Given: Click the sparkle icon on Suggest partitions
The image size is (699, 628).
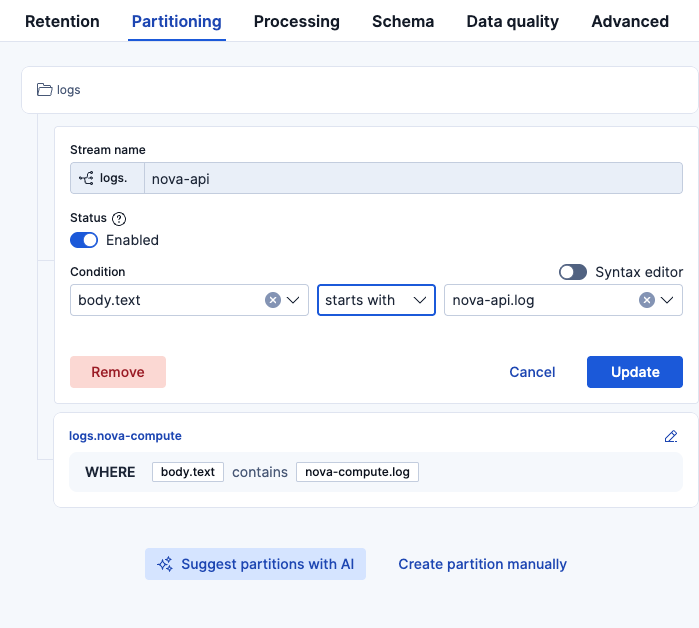Looking at the screenshot, I should [166, 564].
